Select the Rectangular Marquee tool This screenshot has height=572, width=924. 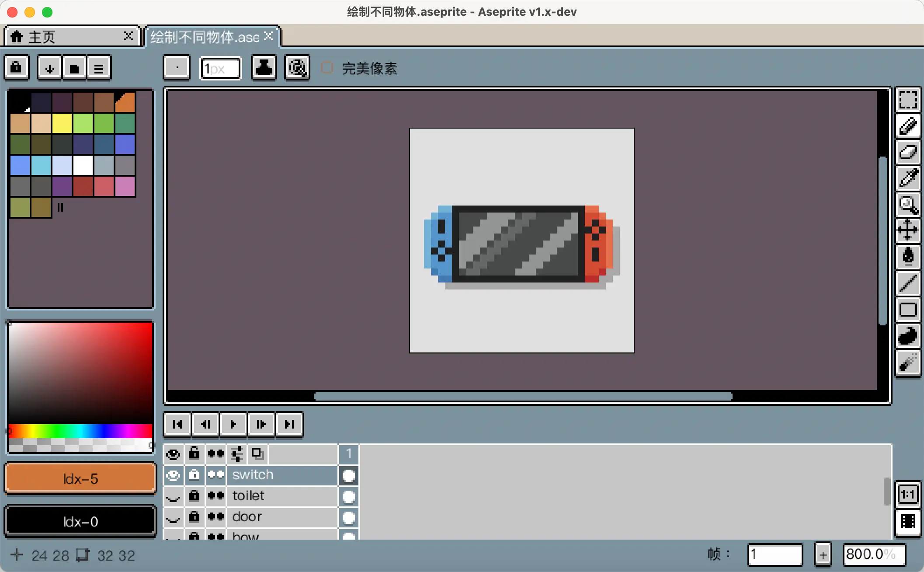tap(908, 101)
